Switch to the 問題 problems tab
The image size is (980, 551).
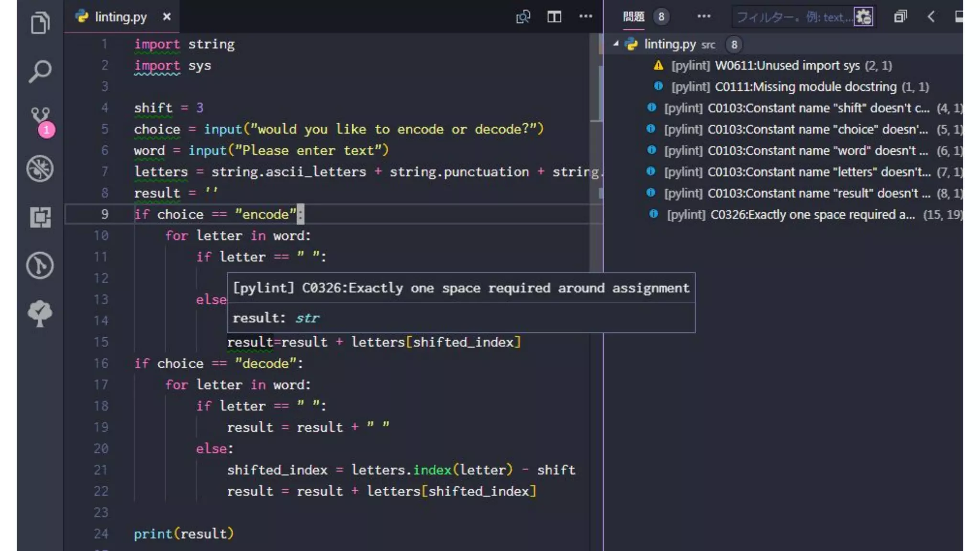pyautogui.click(x=634, y=17)
